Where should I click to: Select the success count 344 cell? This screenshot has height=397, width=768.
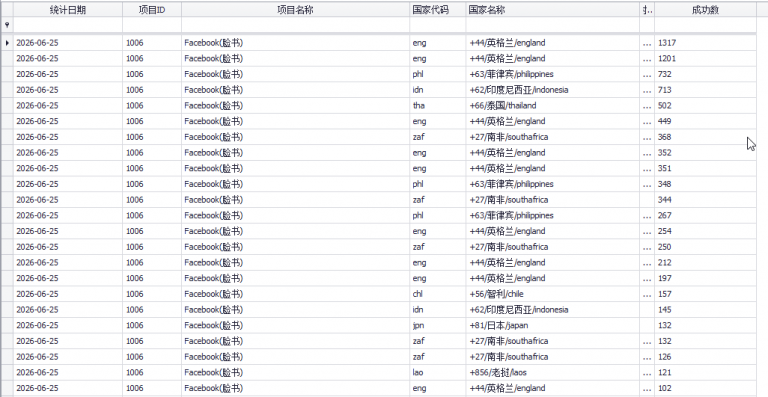click(x=705, y=200)
